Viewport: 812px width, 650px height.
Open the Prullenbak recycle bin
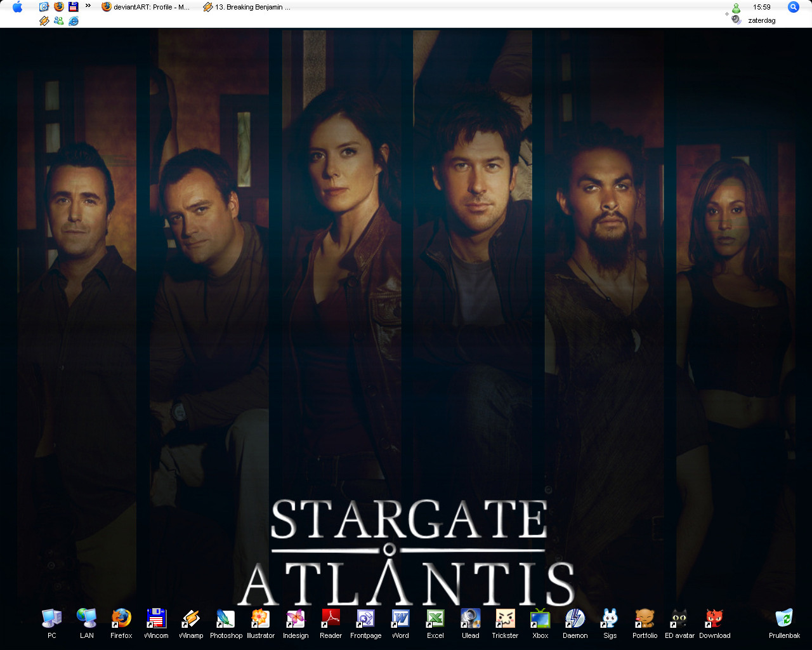coord(784,619)
